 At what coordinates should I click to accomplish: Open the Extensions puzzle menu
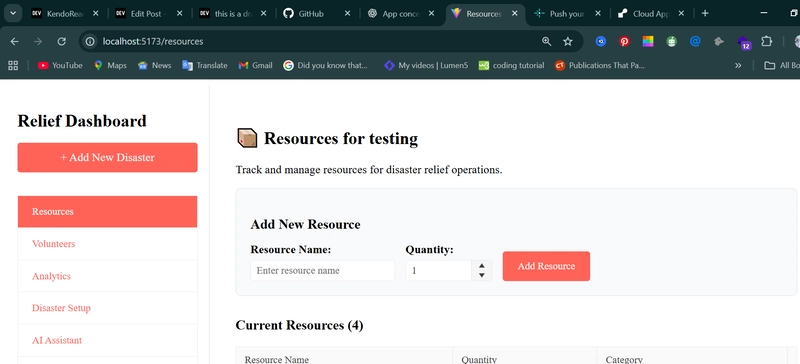[766, 41]
